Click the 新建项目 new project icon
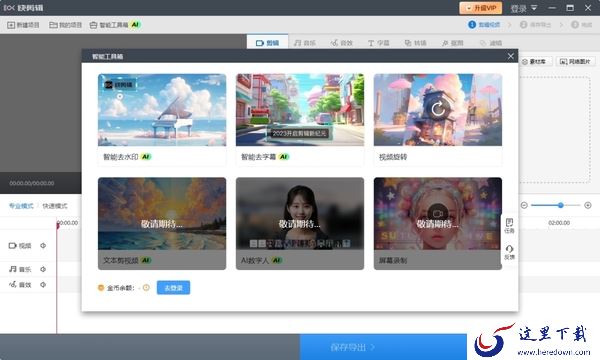This screenshot has width=600, height=360. (x=11, y=25)
